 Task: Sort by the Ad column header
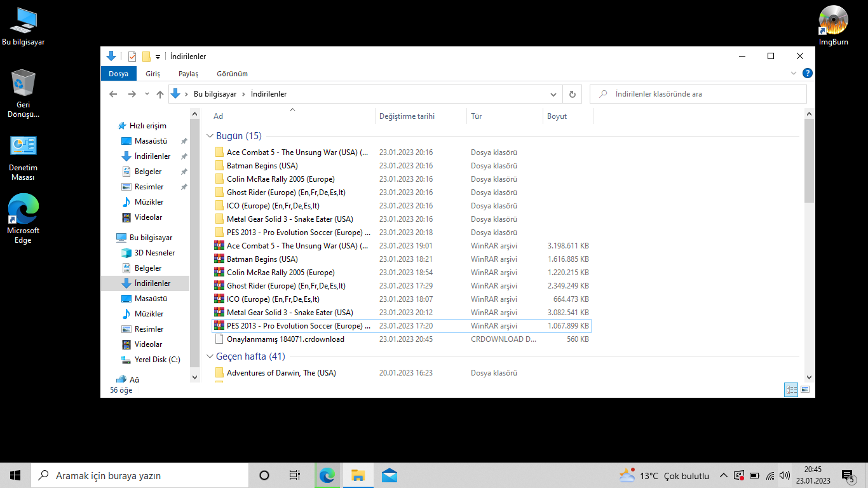292,116
